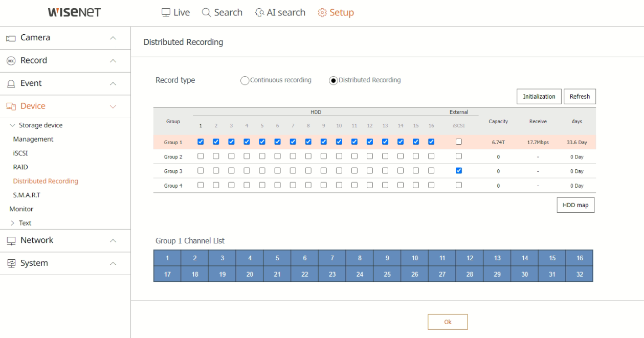
Task: Uncheck HDD 1 checkbox for Group 1
Action: point(201,142)
